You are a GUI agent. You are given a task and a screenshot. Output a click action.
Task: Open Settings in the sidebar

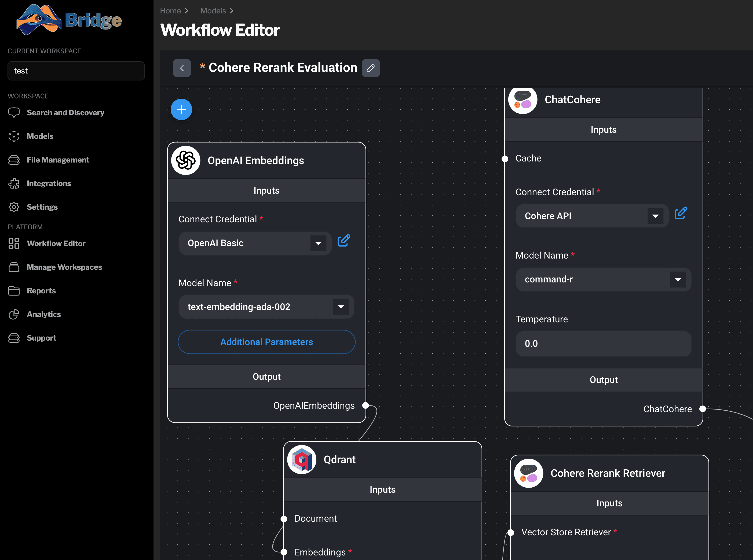[x=42, y=207]
